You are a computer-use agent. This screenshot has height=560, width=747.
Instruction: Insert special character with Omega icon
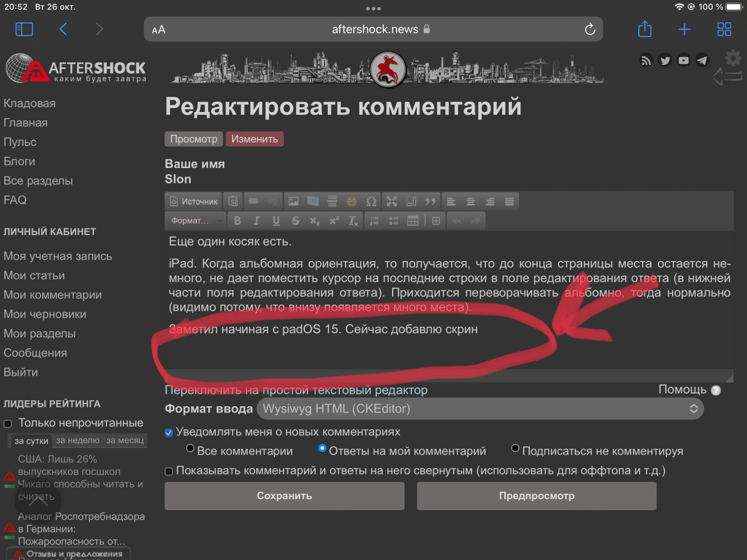click(x=371, y=202)
